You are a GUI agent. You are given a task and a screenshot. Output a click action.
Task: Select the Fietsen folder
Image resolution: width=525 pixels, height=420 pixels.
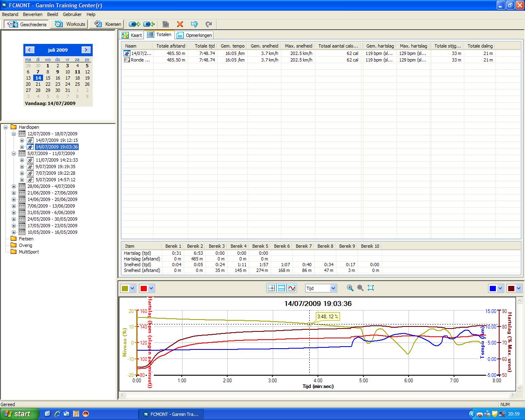point(26,239)
